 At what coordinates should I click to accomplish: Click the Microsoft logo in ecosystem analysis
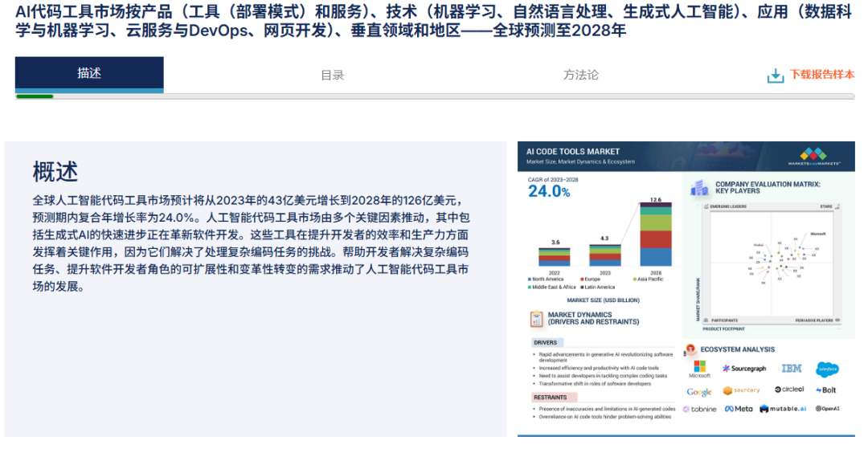point(700,369)
